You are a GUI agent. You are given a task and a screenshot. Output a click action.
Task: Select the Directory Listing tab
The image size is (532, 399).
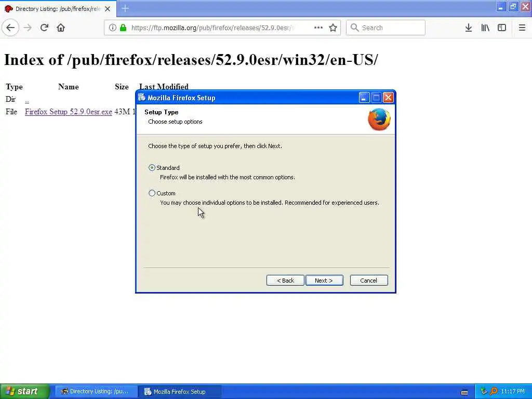pyautogui.click(x=58, y=9)
